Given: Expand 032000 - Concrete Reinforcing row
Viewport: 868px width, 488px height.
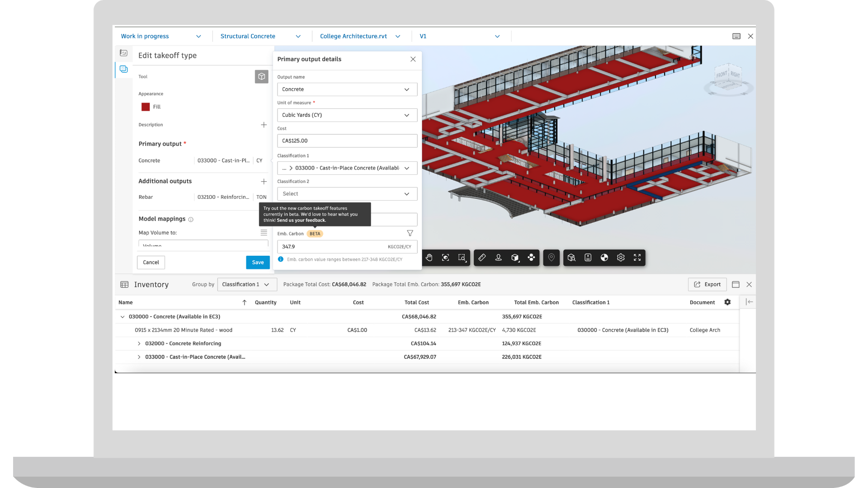Looking at the screenshot, I should coord(139,343).
